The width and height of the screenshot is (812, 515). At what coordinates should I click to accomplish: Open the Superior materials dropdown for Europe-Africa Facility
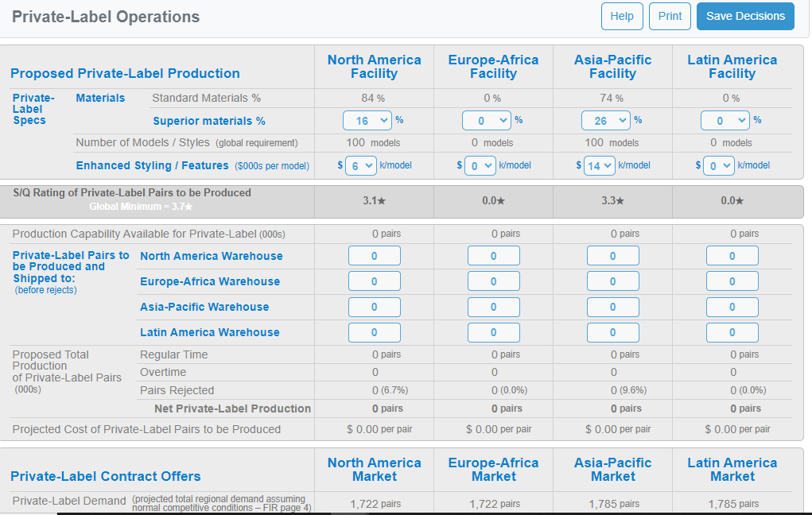[x=486, y=120]
